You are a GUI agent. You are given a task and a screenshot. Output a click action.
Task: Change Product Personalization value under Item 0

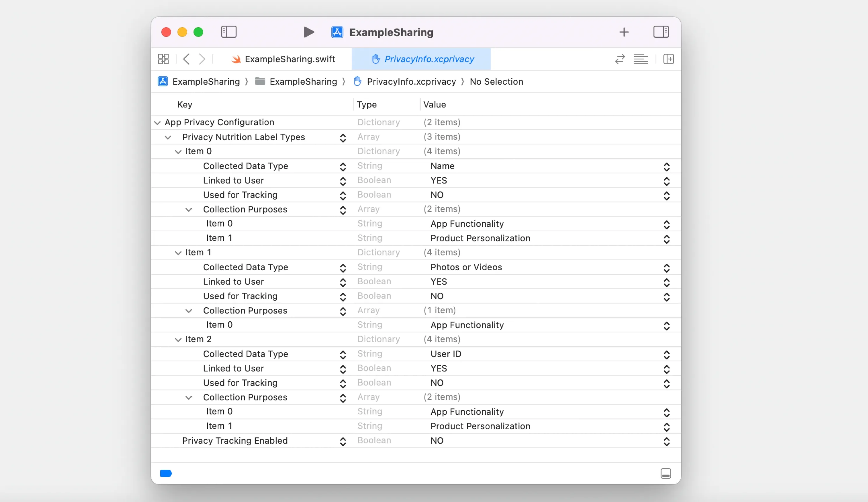667,239
